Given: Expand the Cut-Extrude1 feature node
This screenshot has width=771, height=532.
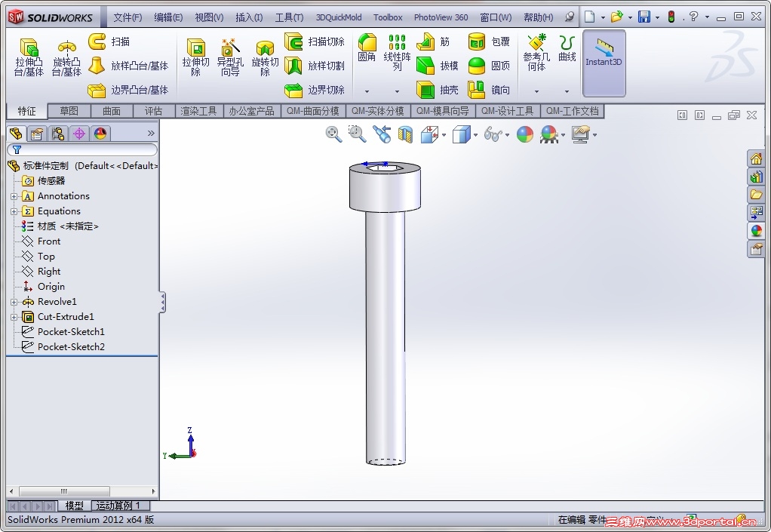Looking at the screenshot, I should coord(14,317).
